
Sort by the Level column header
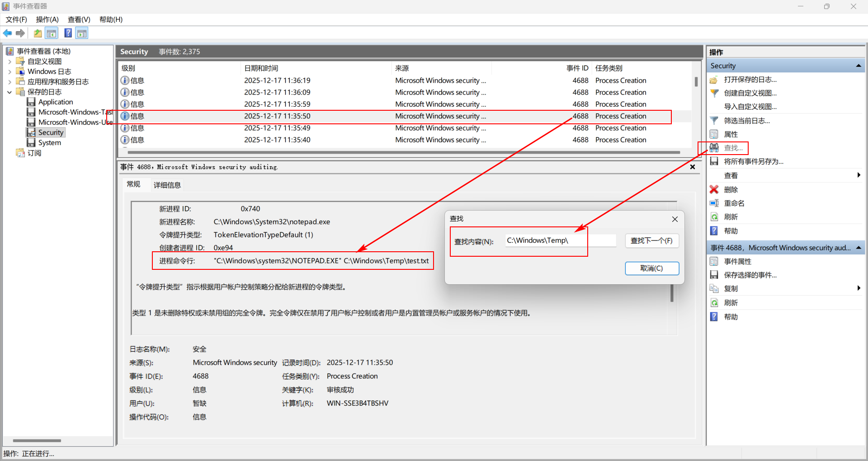[180, 68]
